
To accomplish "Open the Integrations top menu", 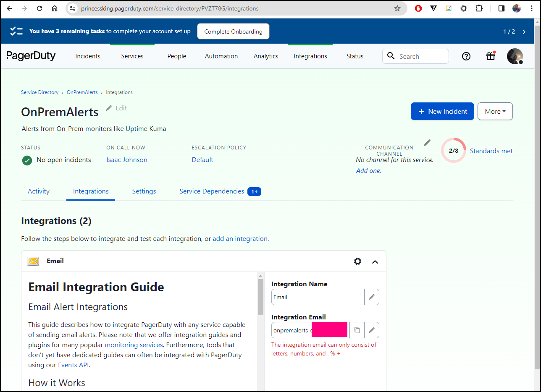I will pos(310,56).
